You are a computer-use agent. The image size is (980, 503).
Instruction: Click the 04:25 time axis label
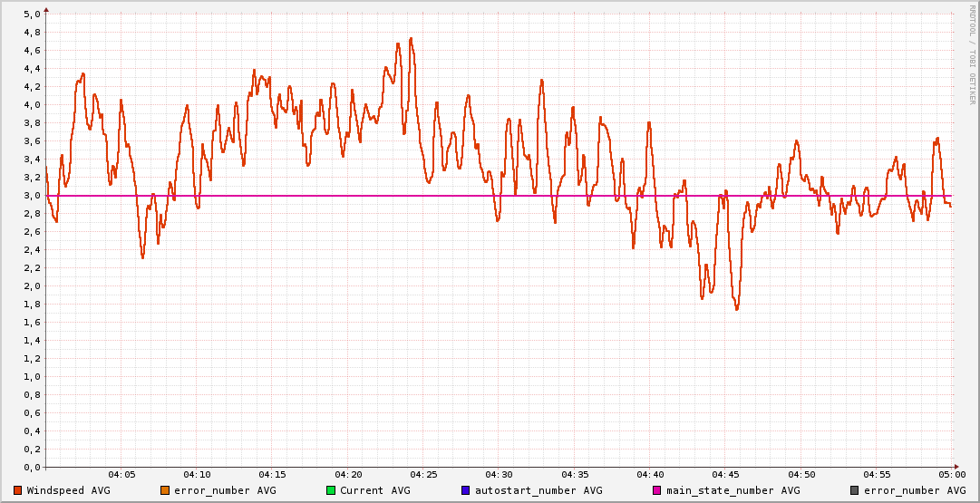click(x=423, y=475)
